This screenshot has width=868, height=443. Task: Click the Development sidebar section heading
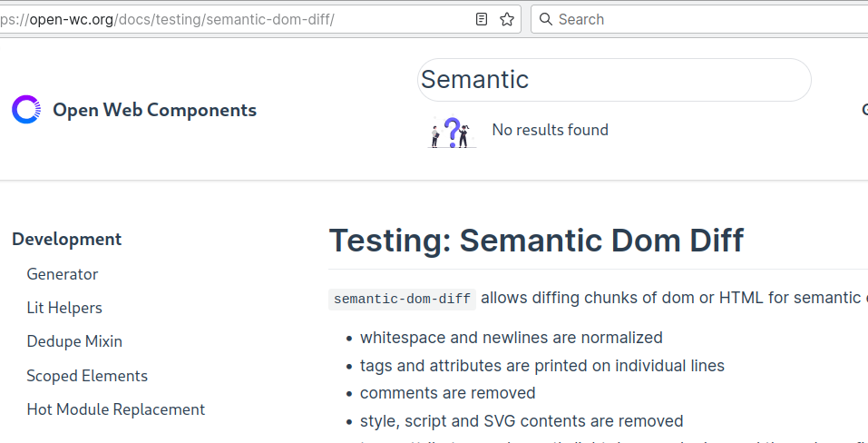[x=67, y=239]
